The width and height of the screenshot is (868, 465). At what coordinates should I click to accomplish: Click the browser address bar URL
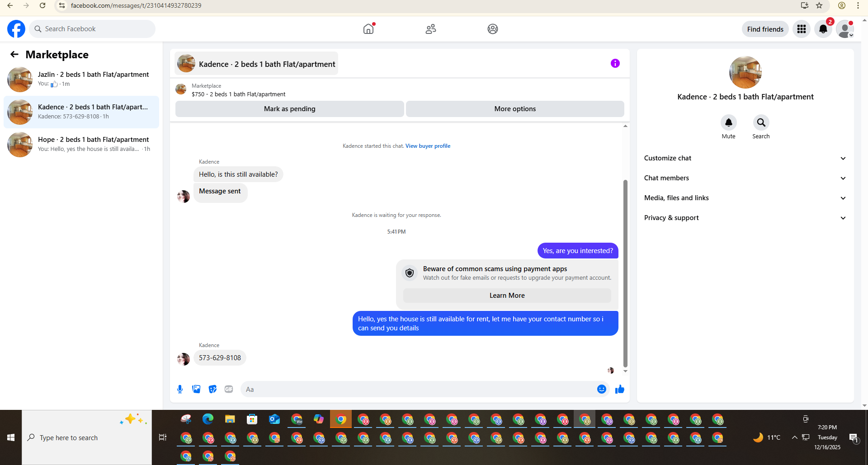click(136, 5)
